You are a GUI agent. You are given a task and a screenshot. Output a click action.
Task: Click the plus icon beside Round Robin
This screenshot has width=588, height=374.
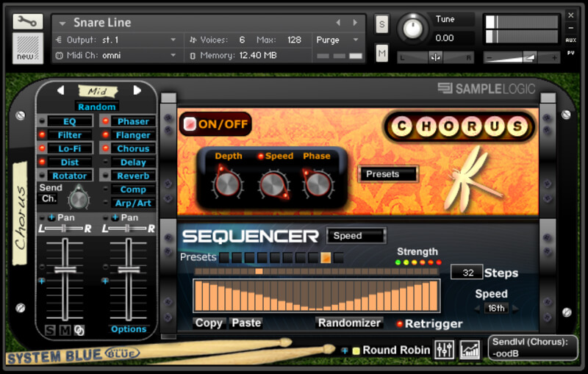pos(344,350)
